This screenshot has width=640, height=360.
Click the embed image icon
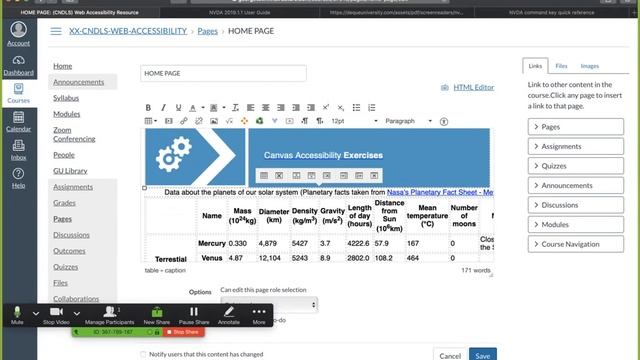pos(214,121)
